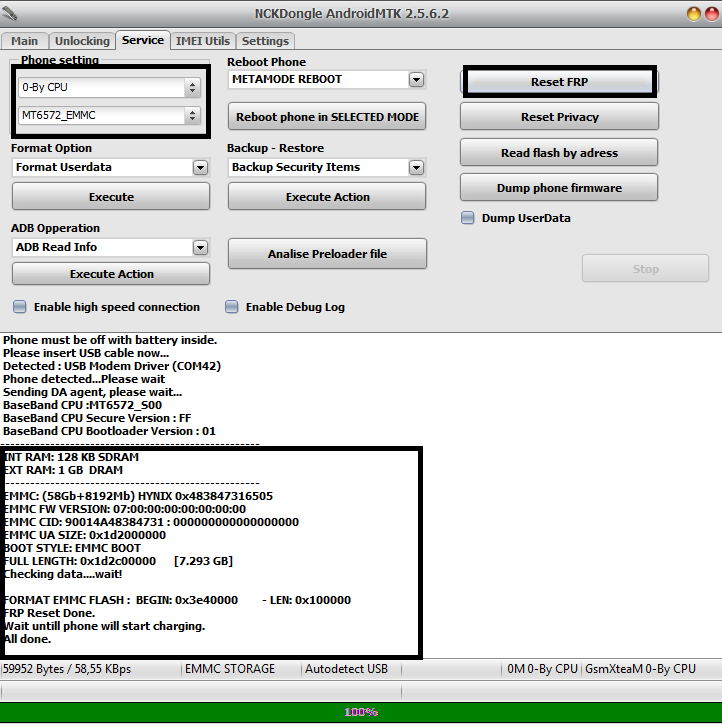This screenshot has height=724, width=722.
Task: Click the 'All done.' log line
Action: tap(27, 639)
